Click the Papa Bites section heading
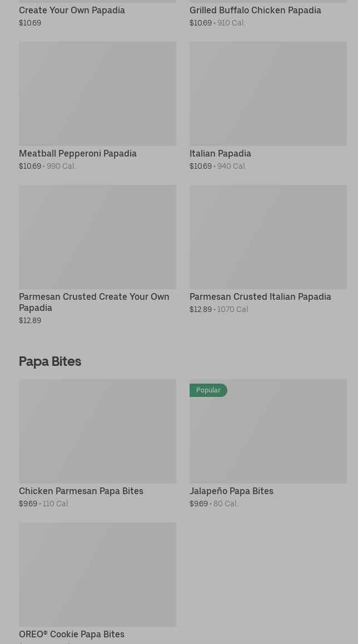358x644 pixels. point(50,361)
